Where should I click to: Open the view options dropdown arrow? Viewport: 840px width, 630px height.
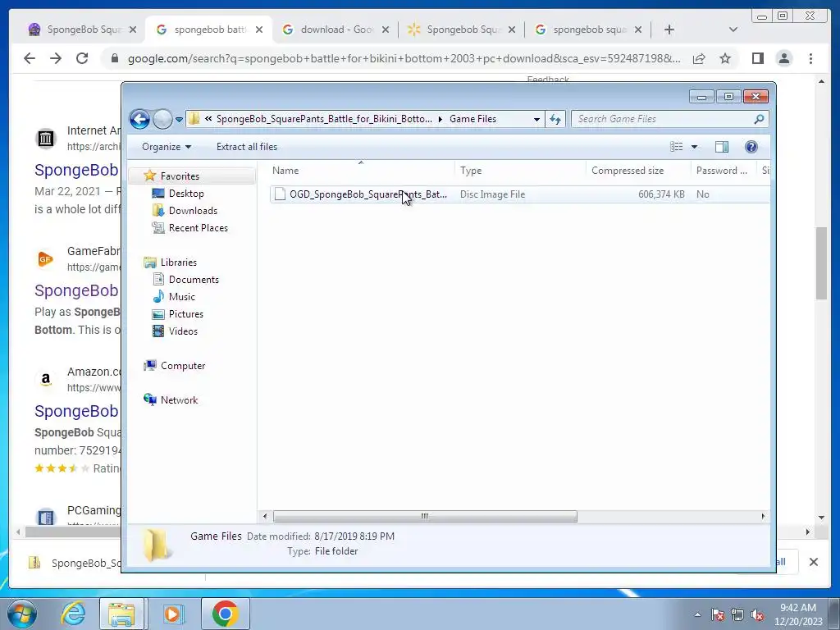pyautogui.click(x=694, y=147)
